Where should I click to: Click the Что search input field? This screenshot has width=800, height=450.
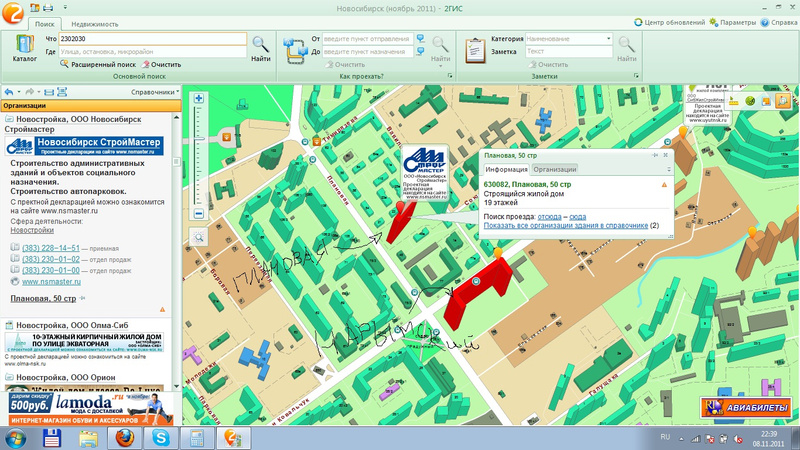152,39
